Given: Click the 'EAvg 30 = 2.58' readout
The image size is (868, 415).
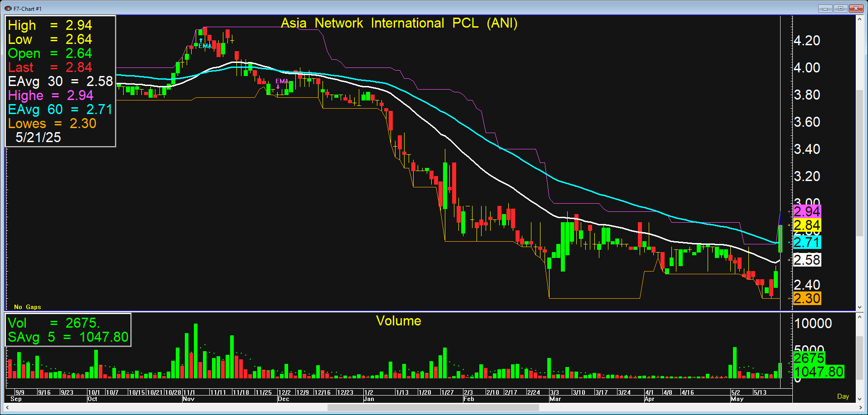Looking at the screenshot, I should coord(60,81).
